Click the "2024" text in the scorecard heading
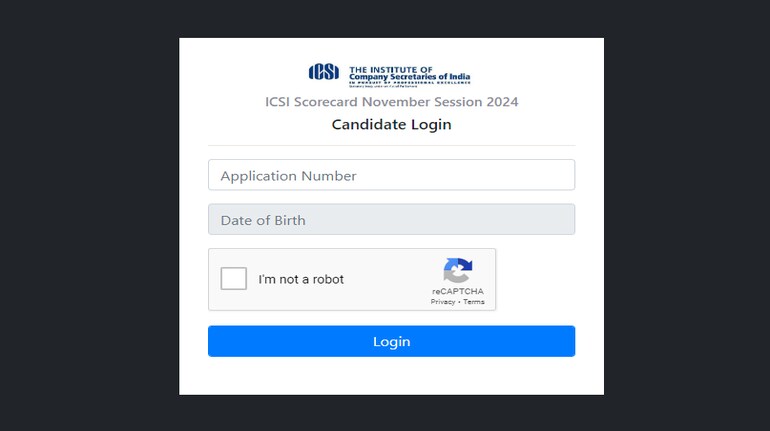770x431 pixels. pyautogui.click(x=502, y=102)
